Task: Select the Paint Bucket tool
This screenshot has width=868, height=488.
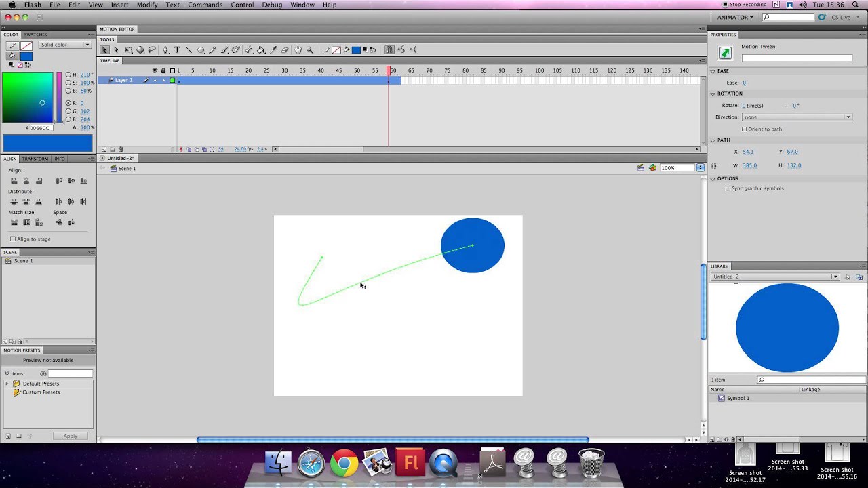Action: (261, 49)
